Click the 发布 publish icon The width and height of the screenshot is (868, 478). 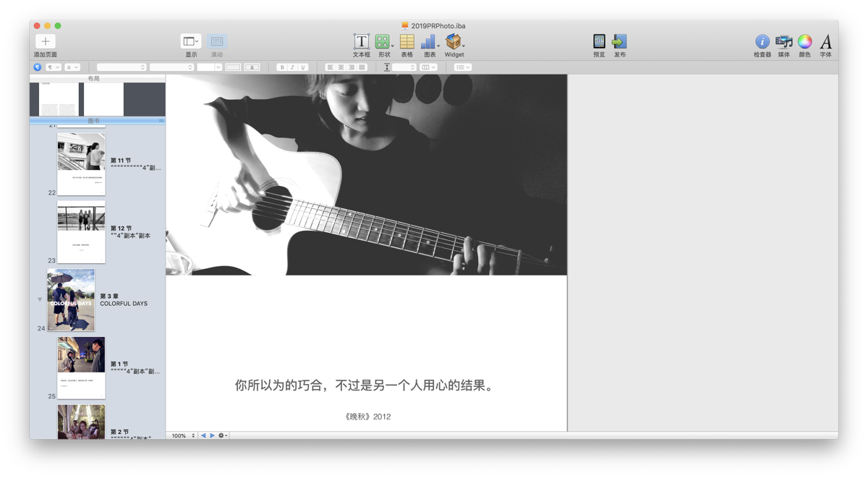(619, 42)
